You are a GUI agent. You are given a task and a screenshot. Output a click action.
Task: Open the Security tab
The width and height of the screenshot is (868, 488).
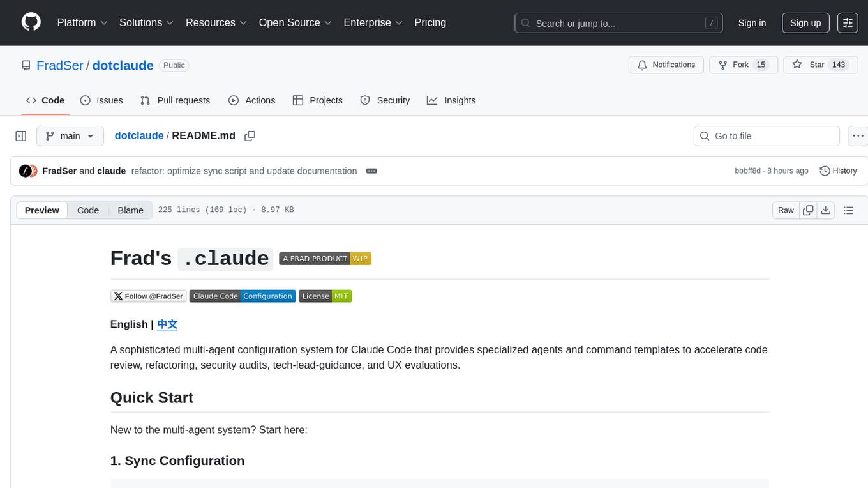pos(385,100)
